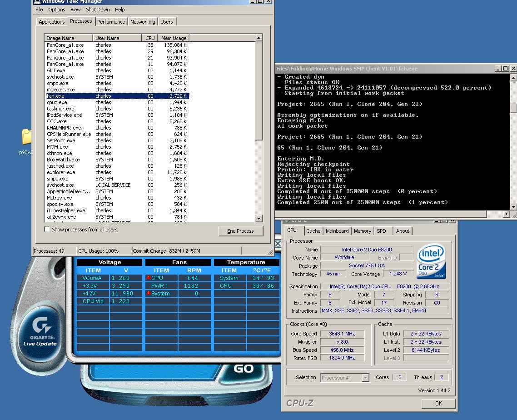This screenshot has width=517, height=420.
Task: Click the console window scroll-down arrow
Action: click(513, 207)
